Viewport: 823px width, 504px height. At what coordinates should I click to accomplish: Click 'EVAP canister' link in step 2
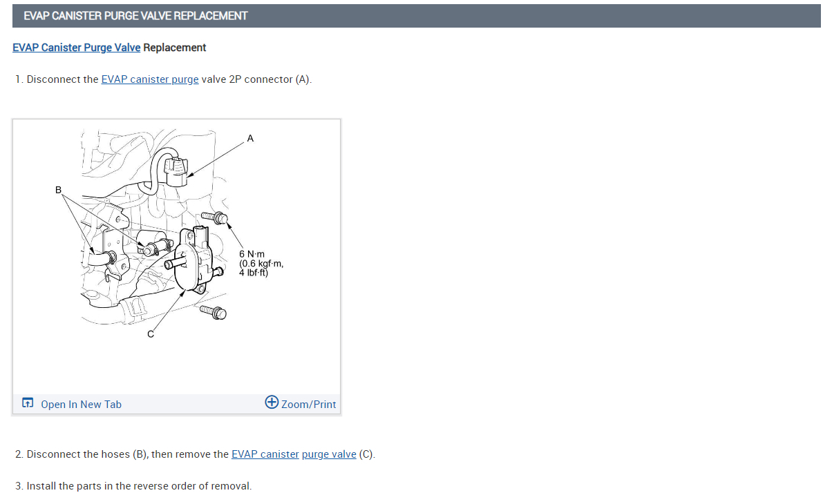click(x=265, y=454)
